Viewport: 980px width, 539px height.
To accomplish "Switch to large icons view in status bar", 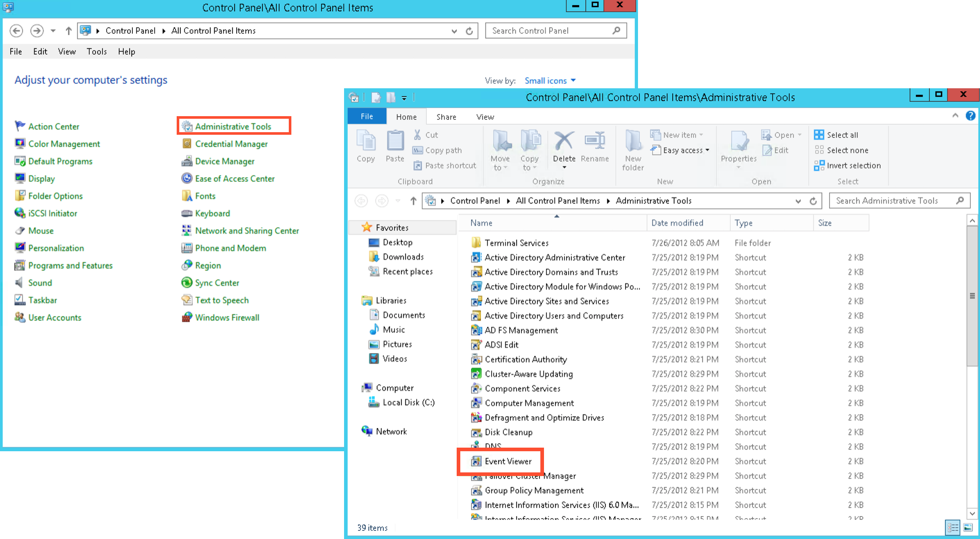I will [968, 528].
